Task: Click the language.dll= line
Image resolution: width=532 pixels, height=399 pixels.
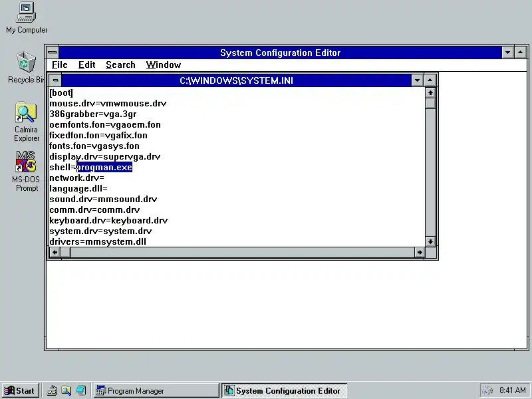Action: (78, 188)
